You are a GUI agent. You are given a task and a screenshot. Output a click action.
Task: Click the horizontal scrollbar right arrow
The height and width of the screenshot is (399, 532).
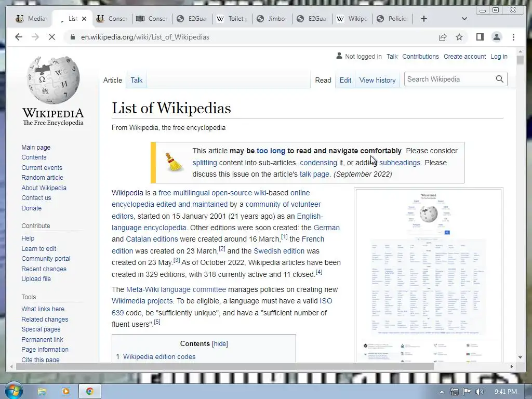[x=512, y=366]
